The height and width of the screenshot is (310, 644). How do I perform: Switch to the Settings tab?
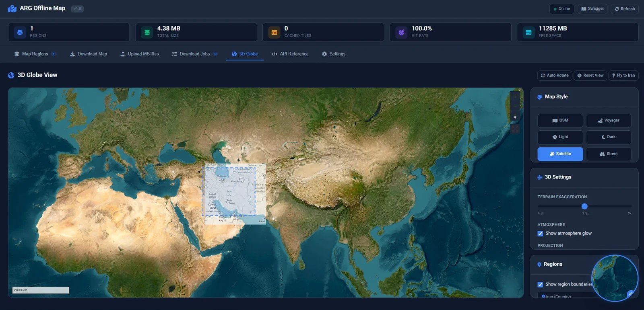[334, 54]
